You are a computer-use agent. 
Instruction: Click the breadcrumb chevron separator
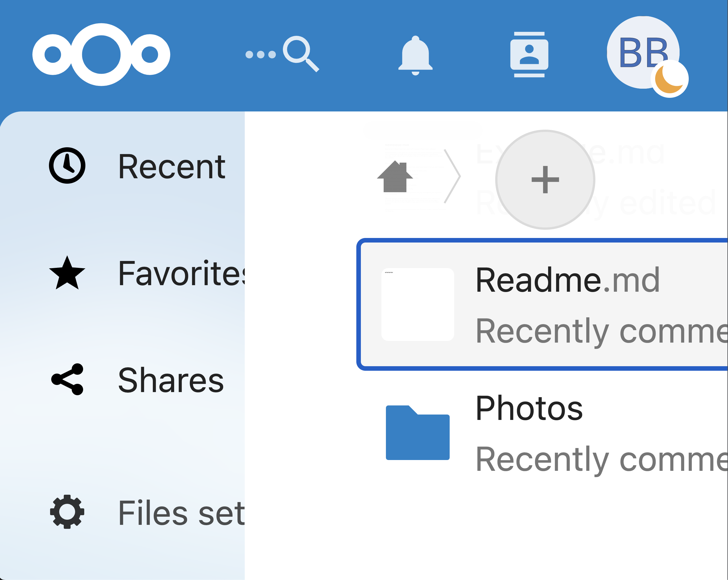(452, 176)
